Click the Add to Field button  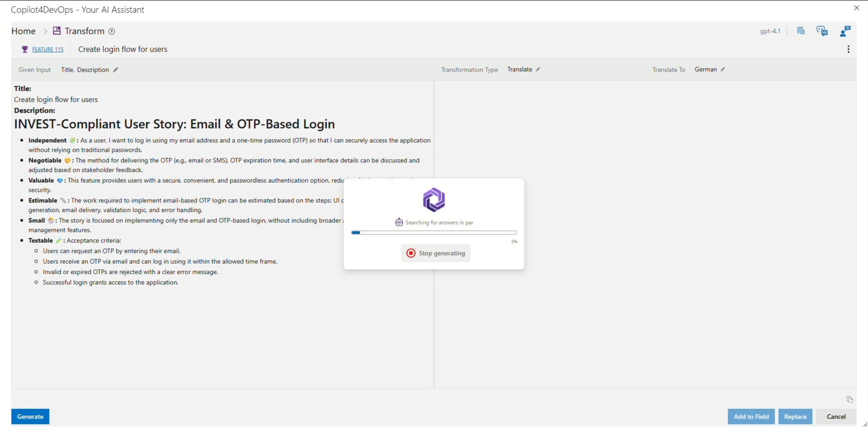751,417
